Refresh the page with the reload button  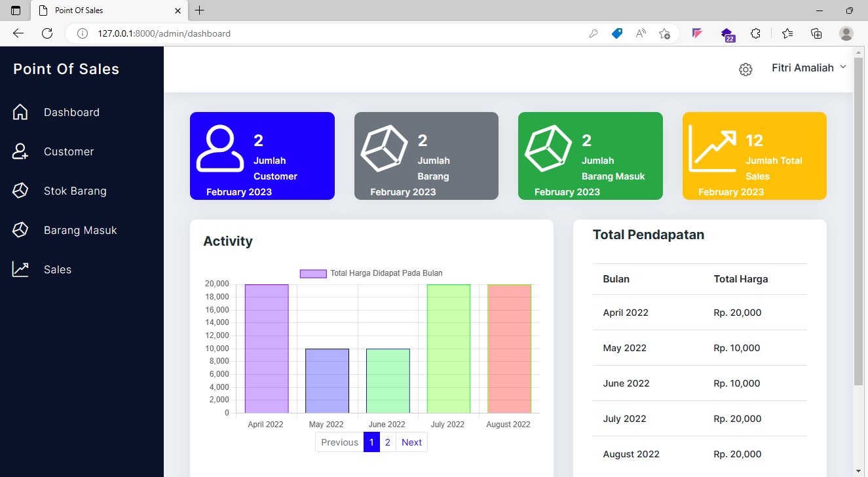click(x=47, y=33)
